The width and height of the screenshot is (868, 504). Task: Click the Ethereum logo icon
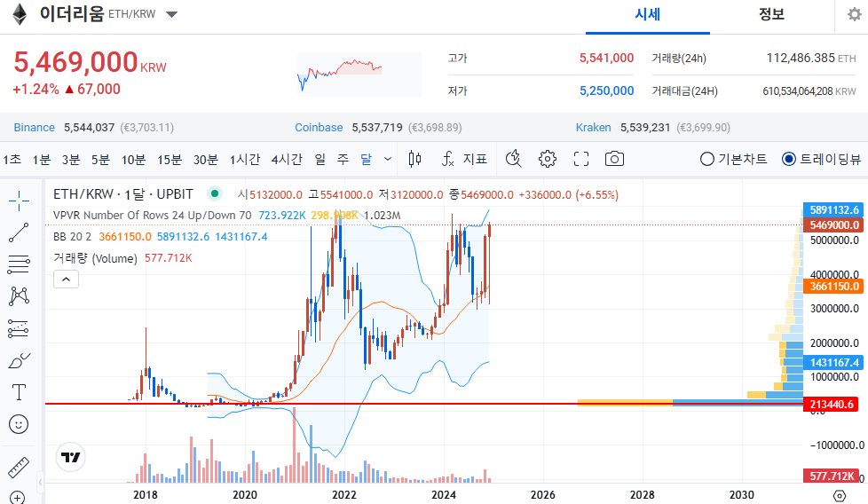[x=20, y=14]
